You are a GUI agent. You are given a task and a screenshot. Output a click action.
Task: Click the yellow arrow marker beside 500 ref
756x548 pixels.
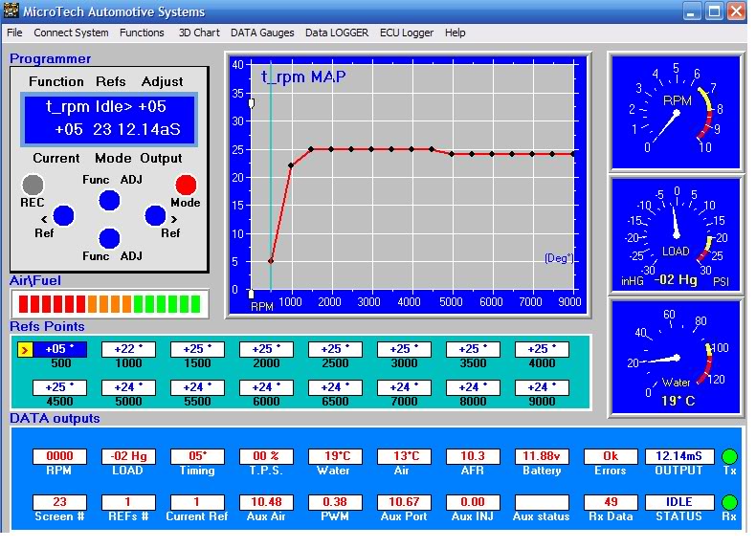tap(25, 350)
